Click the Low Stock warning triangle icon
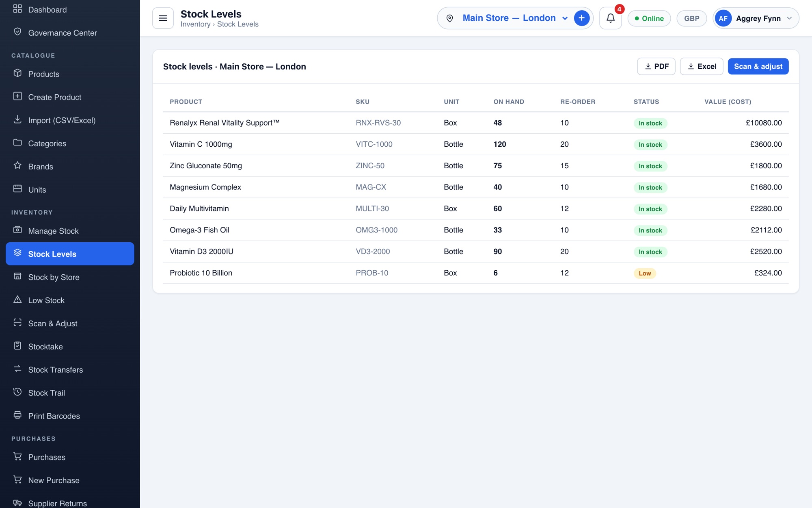The width and height of the screenshot is (812, 508). point(17,300)
